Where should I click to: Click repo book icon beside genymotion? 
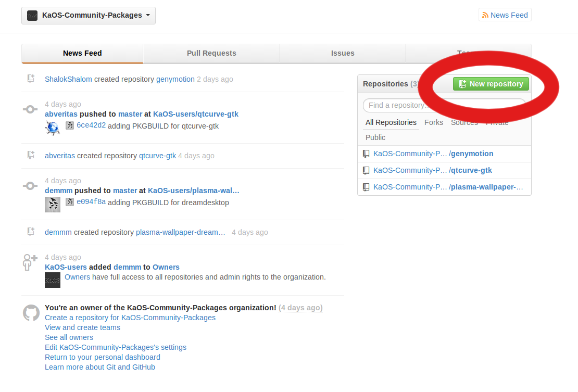pyautogui.click(x=366, y=154)
